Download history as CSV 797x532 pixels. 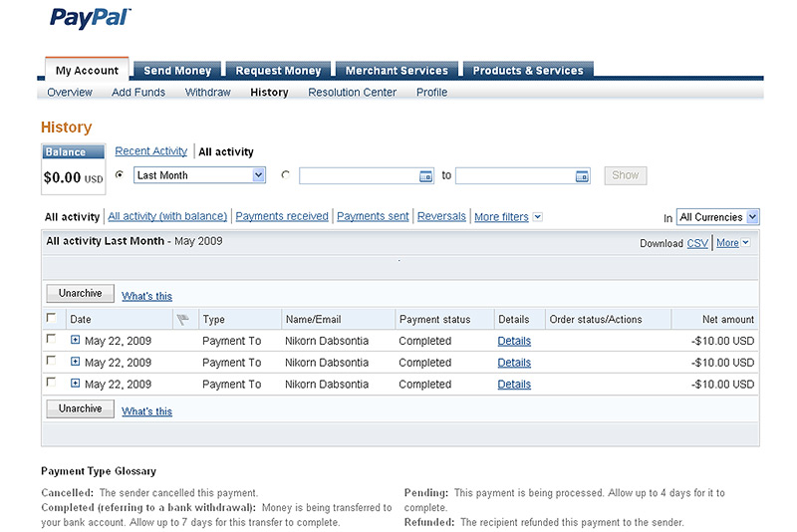(697, 243)
